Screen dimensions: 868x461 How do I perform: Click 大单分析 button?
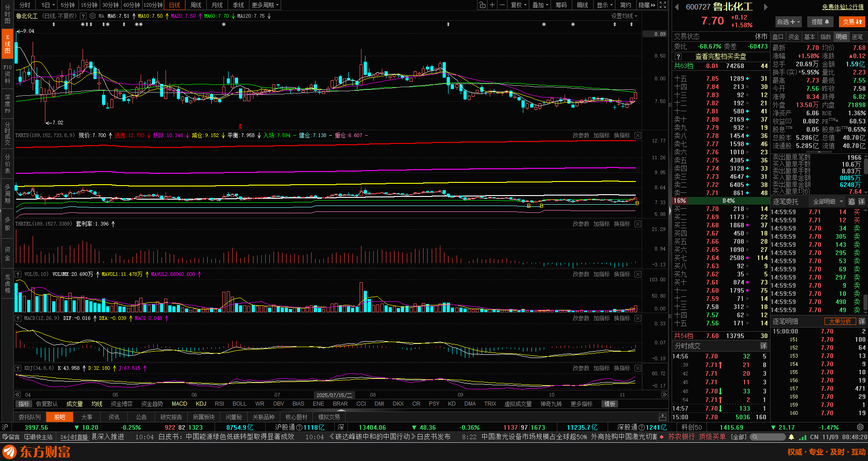[x=840, y=321]
